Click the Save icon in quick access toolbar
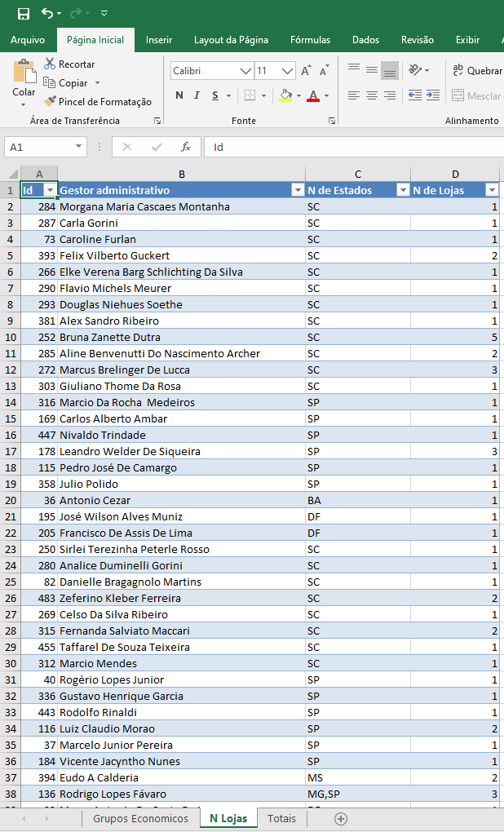The image size is (504, 832). click(23, 13)
